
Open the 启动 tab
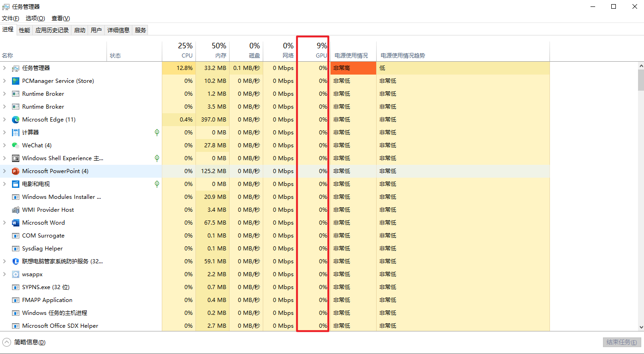click(80, 30)
